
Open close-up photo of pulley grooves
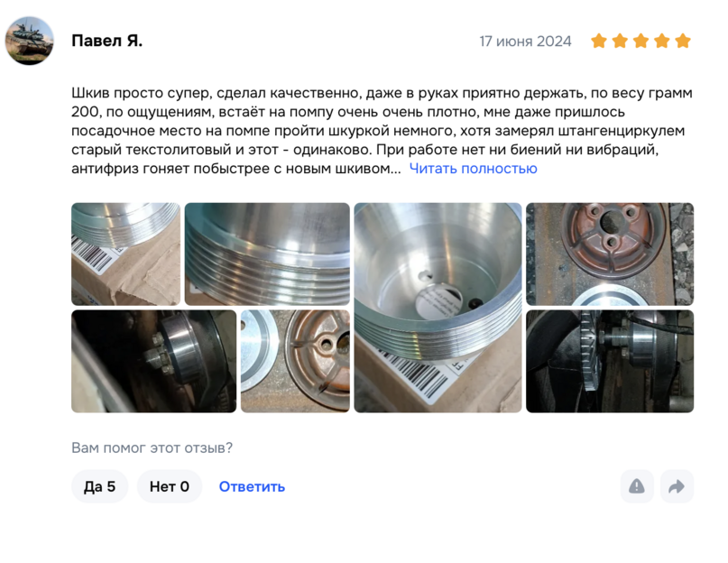(267, 254)
